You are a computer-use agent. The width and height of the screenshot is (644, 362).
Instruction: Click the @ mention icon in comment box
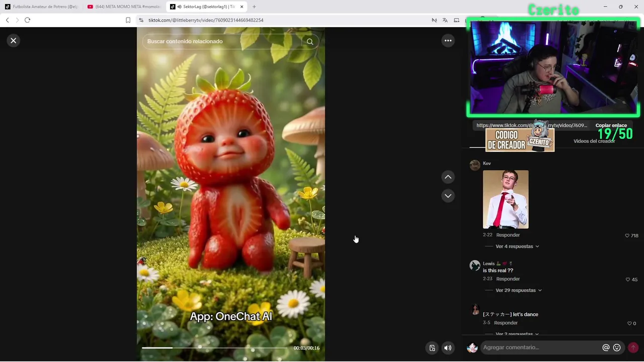(x=606, y=347)
